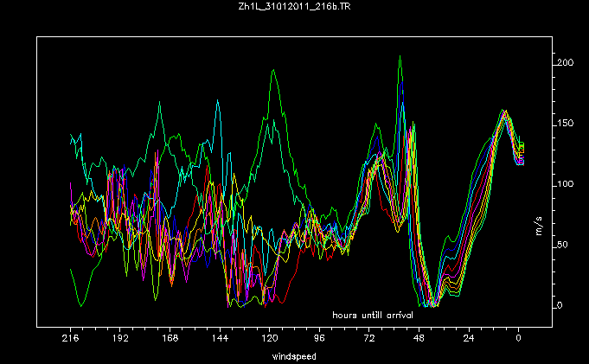
Task: Select the 50 y-axis tick label
Action: (564, 245)
